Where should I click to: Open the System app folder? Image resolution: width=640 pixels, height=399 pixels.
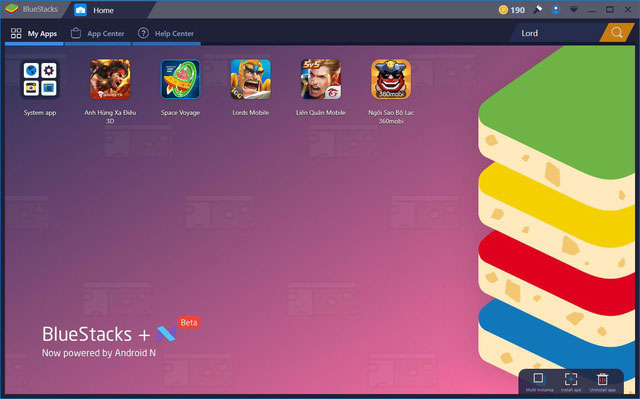point(40,79)
